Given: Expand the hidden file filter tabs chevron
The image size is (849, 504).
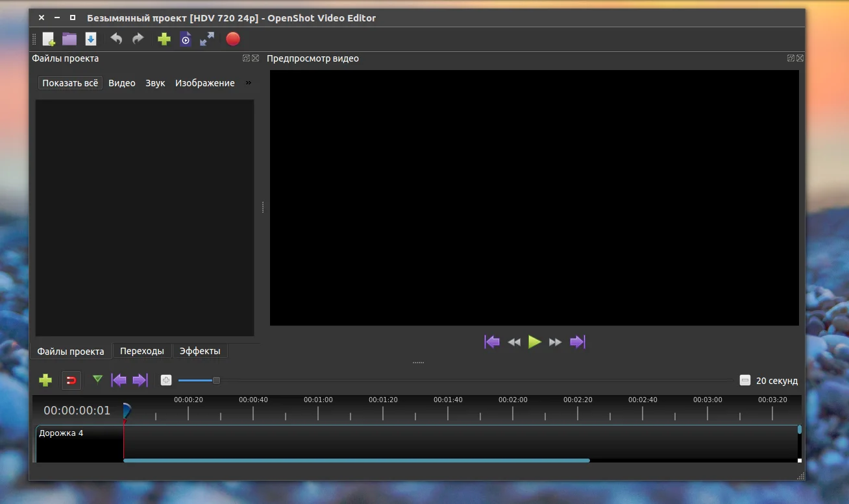Looking at the screenshot, I should [248, 83].
